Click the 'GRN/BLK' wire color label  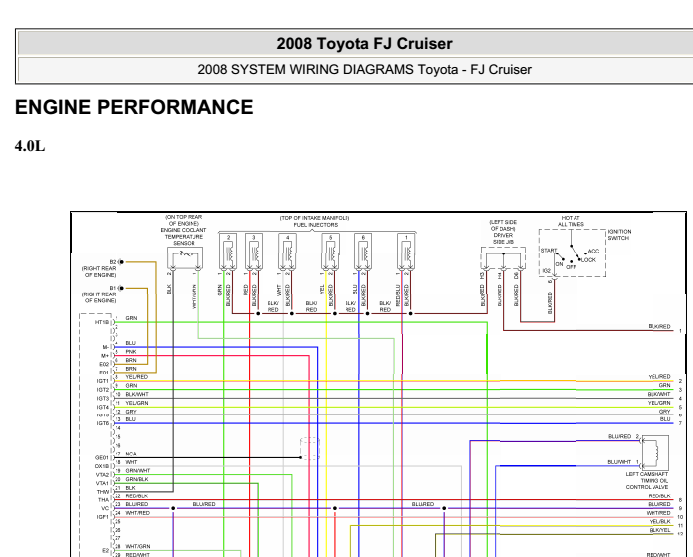[x=137, y=479]
